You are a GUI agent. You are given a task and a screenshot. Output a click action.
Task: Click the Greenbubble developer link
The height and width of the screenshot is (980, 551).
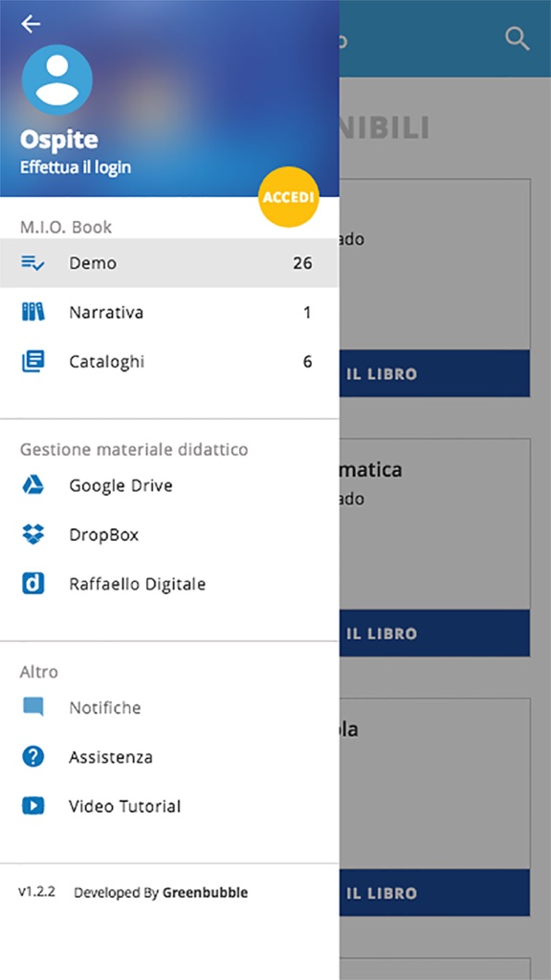205,893
